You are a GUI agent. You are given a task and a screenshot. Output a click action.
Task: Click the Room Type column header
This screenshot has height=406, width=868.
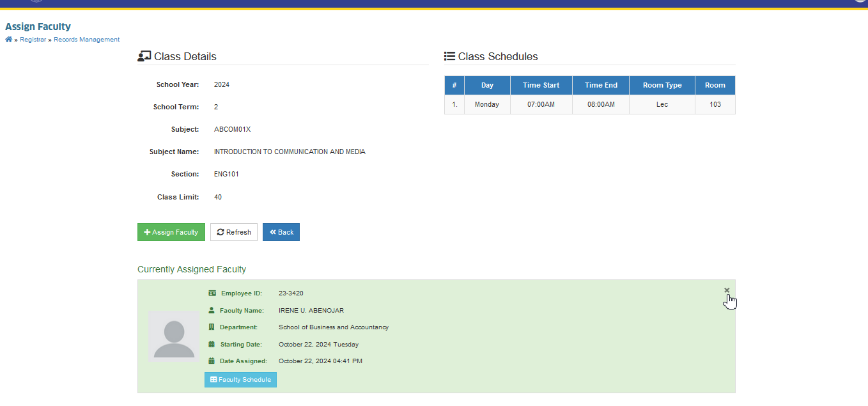pyautogui.click(x=662, y=85)
